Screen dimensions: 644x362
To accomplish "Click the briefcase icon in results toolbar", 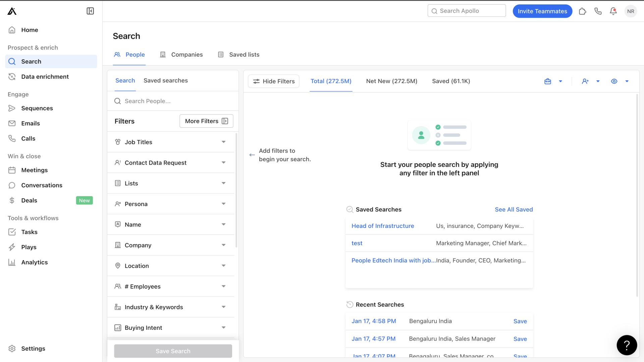I will [x=548, y=81].
